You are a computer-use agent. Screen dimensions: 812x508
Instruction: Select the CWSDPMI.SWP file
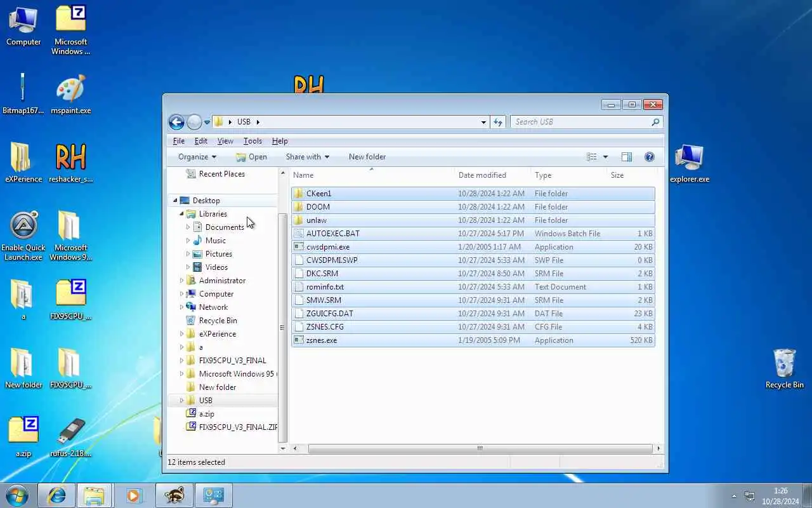click(x=473, y=260)
